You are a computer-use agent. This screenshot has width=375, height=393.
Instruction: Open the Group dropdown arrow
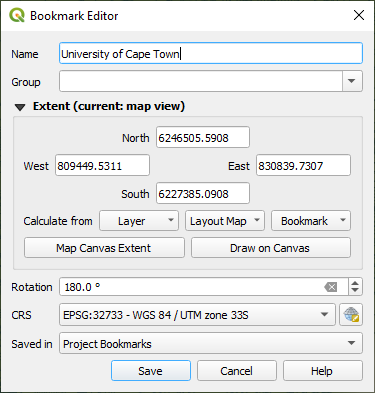point(352,81)
